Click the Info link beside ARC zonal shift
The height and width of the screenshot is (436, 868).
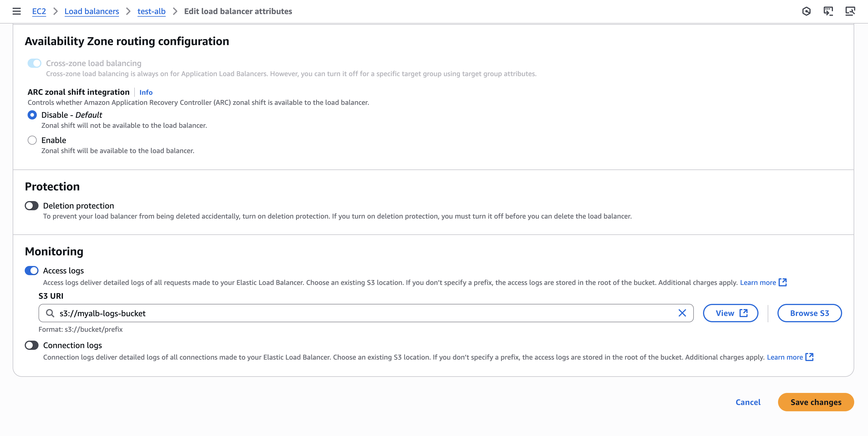[145, 92]
